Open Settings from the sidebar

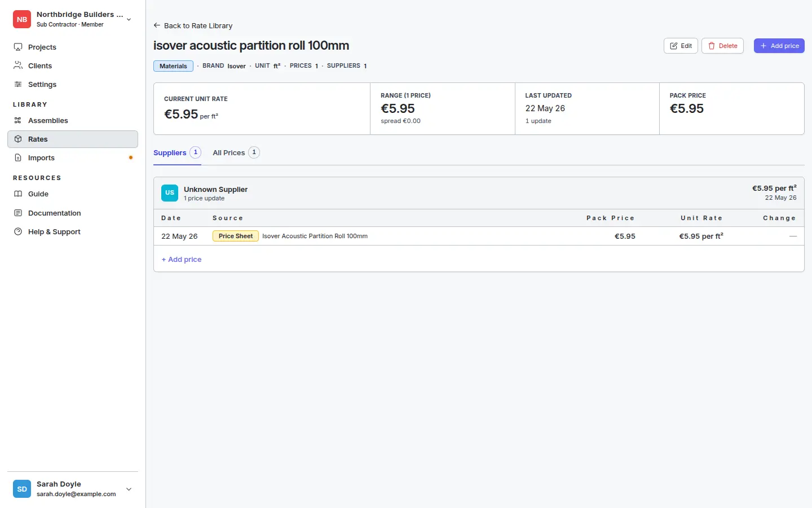click(x=73, y=84)
